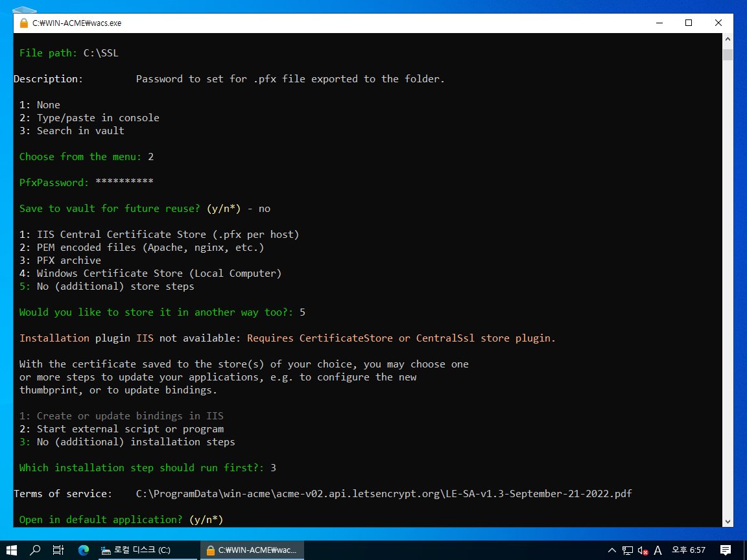Click 'Save to vault for future reuse?' line
The height and width of the screenshot is (560, 747).
(x=145, y=209)
